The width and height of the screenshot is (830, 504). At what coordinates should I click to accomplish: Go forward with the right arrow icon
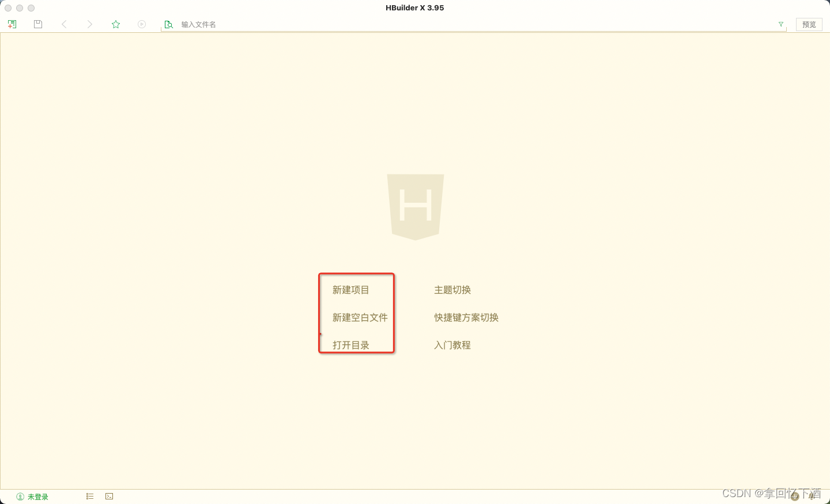tap(90, 24)
